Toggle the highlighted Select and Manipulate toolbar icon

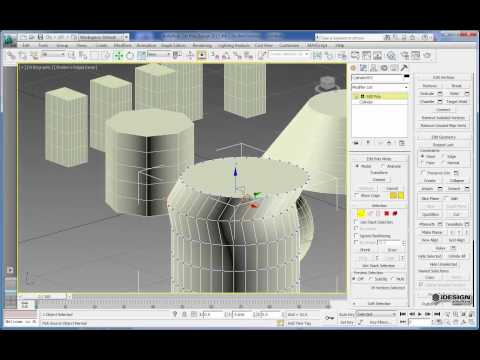coord(202,55)
